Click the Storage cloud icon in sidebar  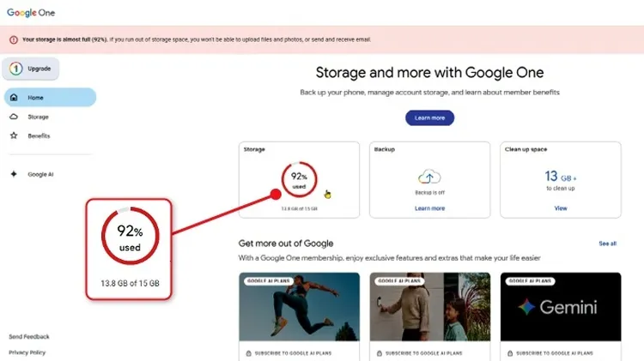[x=14, y=117]
